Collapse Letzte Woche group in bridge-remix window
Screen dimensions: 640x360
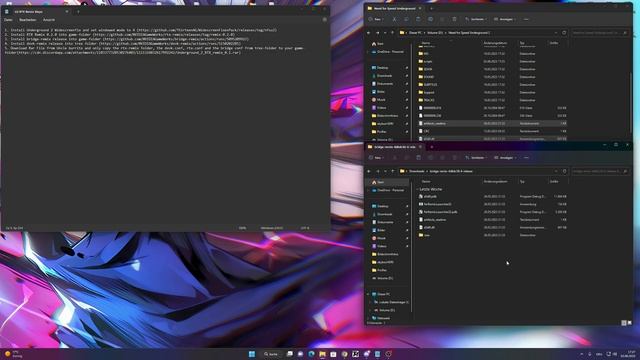(418, 189)
